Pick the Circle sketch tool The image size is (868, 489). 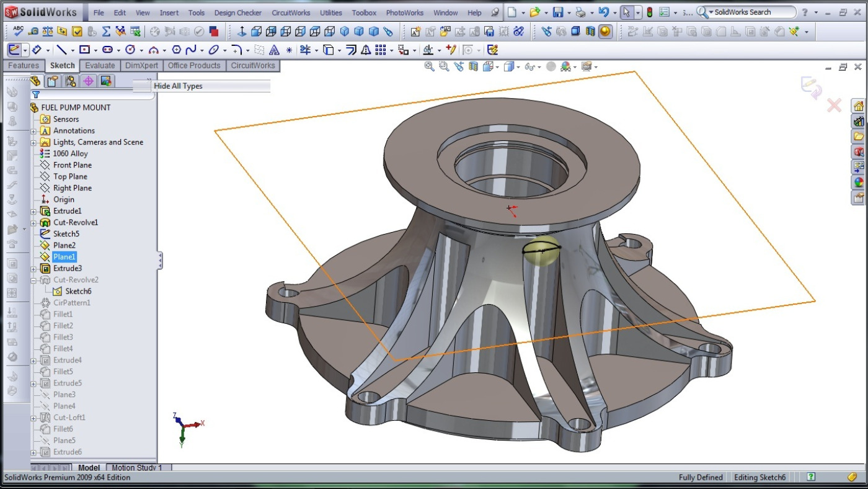[130, 50]
